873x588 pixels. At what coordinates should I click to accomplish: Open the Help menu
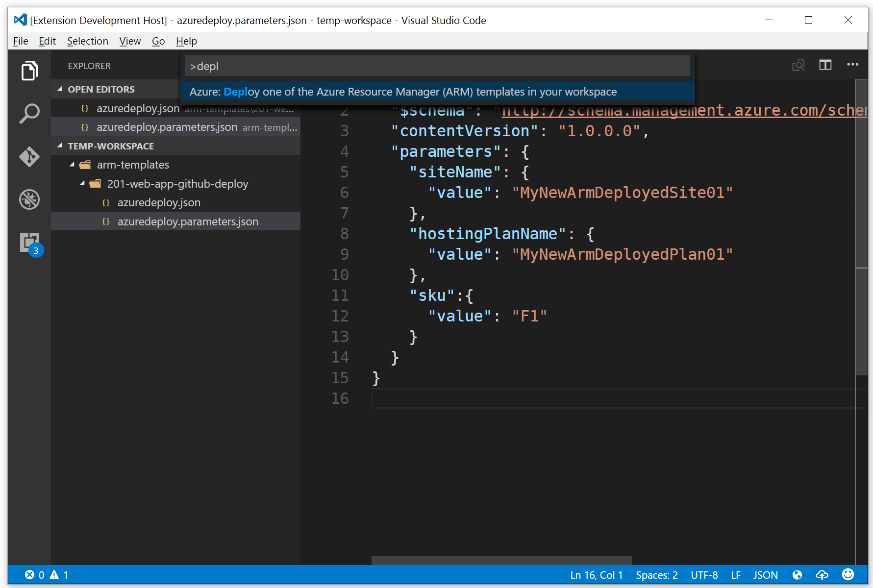pyautogui.click(x=186, y=41)
